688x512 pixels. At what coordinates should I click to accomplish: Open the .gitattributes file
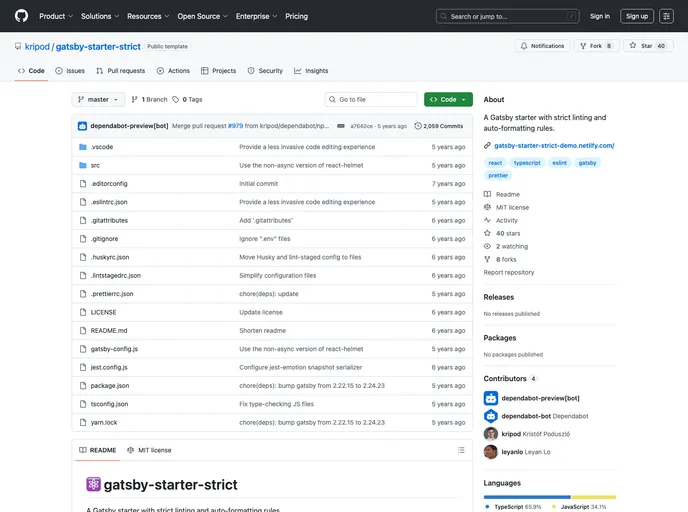coord(109,221)
